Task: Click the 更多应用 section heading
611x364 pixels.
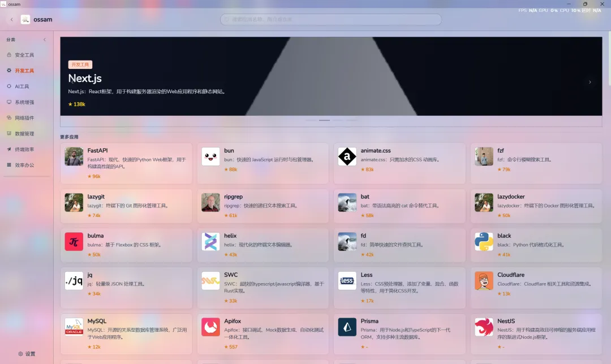Action: (70, 137)
